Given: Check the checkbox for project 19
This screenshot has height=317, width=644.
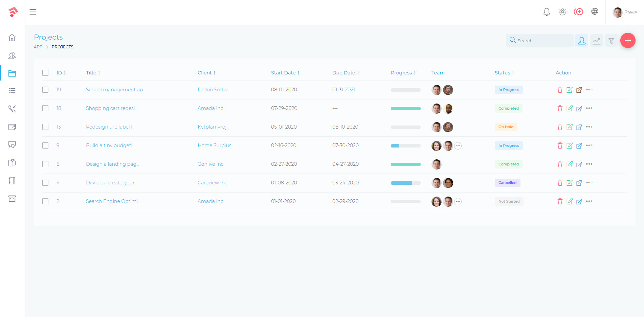Looking at the screenshot, I should tap(45, 90).
